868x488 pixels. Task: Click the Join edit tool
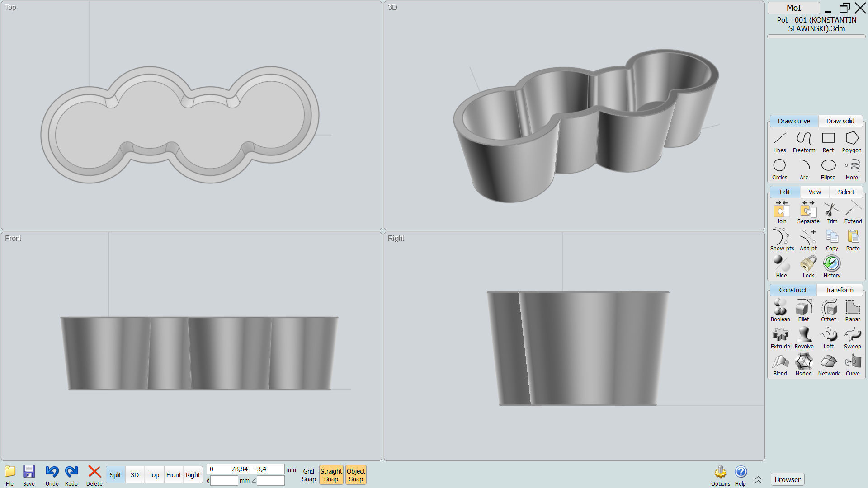pos(782,213)
